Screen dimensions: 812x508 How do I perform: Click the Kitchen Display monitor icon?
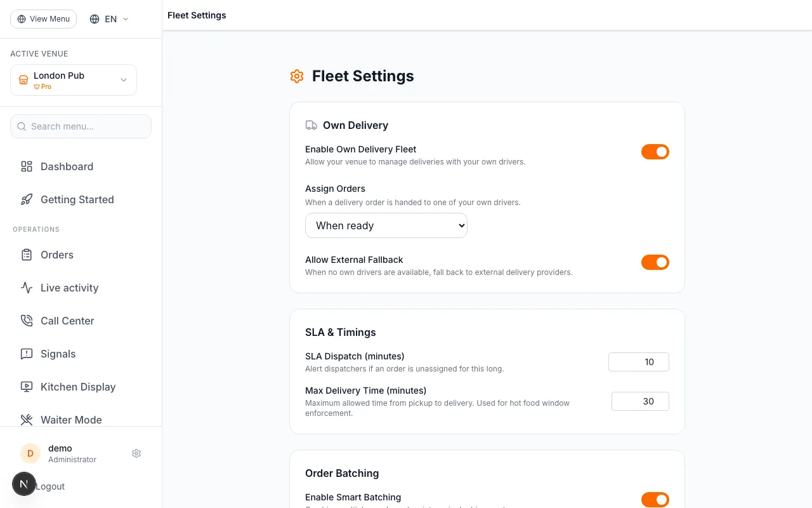pos(27,387)
